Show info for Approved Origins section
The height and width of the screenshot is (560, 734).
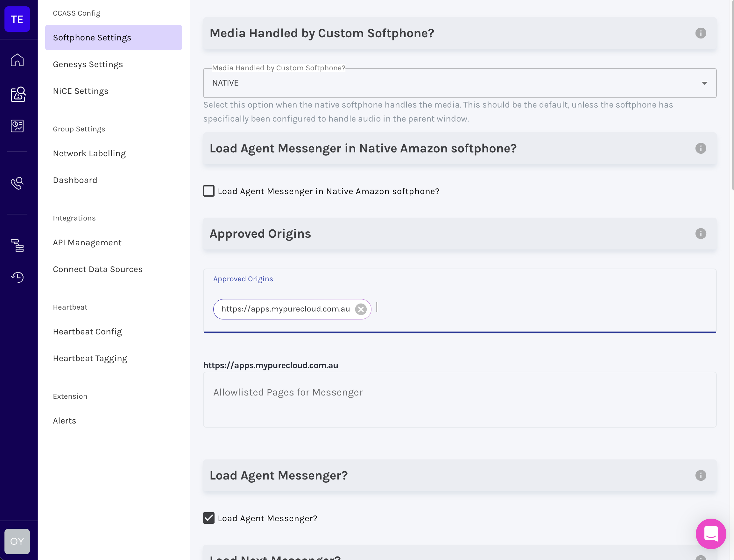tap(700, 234)
